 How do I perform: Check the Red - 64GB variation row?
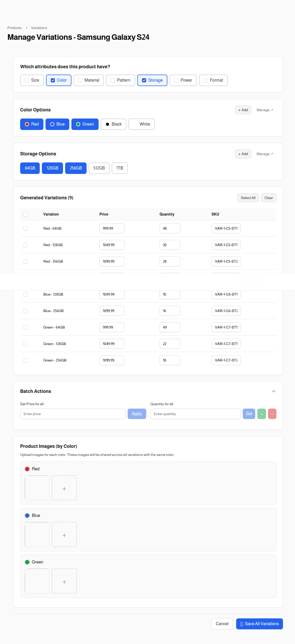click(25, 229)
